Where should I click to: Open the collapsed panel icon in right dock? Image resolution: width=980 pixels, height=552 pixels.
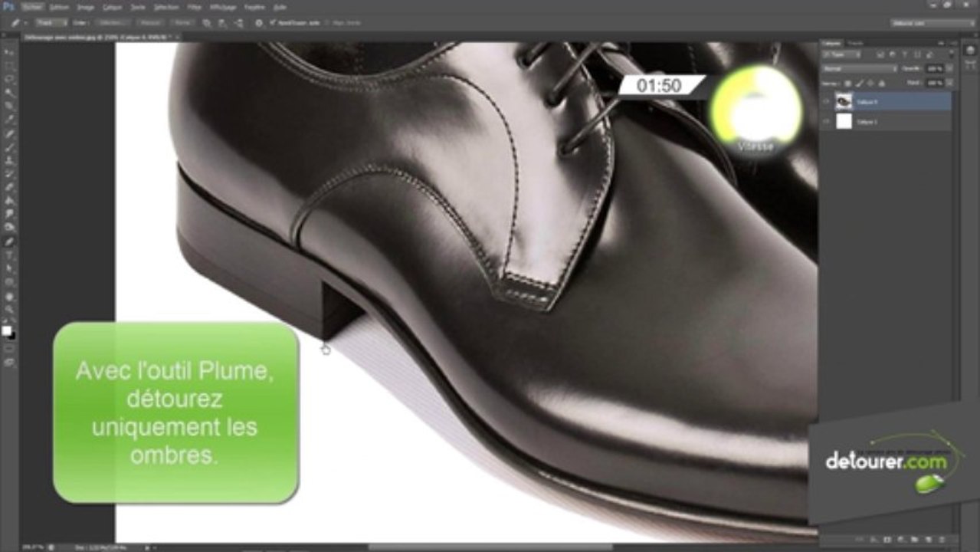click(970, 50)
